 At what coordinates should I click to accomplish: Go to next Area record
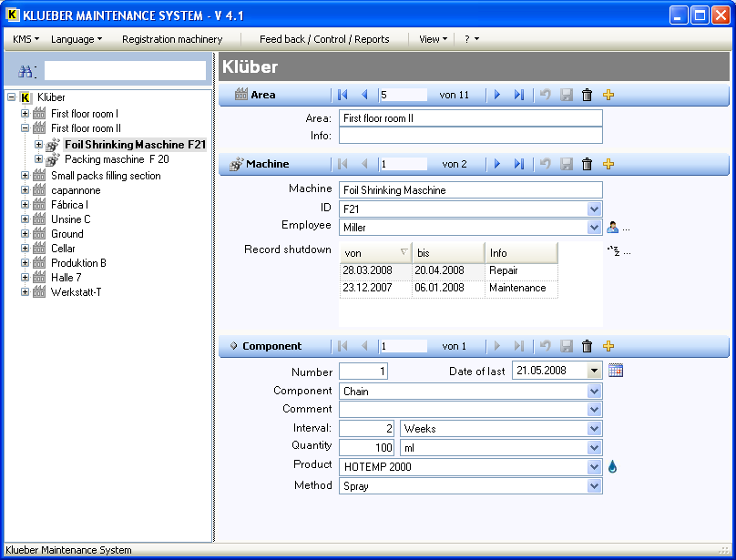tap(497, 95)
